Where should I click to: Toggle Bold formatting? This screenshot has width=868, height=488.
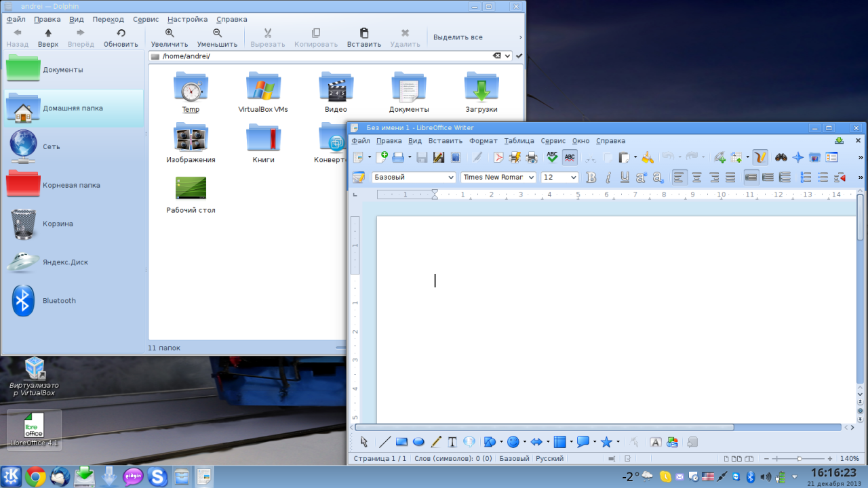(x=591, y=178)
